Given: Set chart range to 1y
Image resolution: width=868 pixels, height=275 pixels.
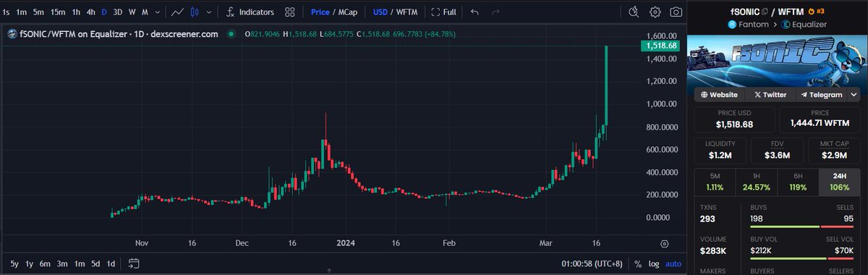Looking at the screenshot, I should 29,263.
